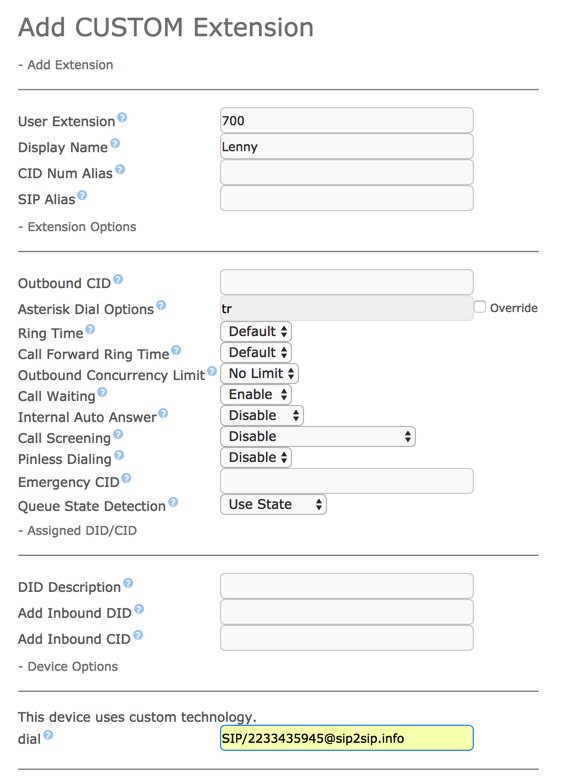The height and width of the screenshot is (784, 574).
Task: Click the empty Outbound CID input field
Action: pyautogui.click(x=346, y=282)
